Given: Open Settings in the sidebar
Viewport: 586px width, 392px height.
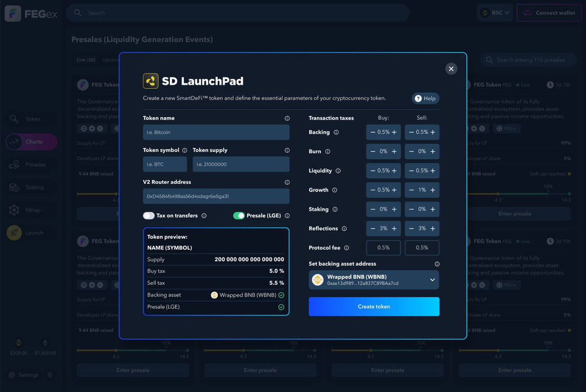Looking at the screenshot, I should (23, 375).
